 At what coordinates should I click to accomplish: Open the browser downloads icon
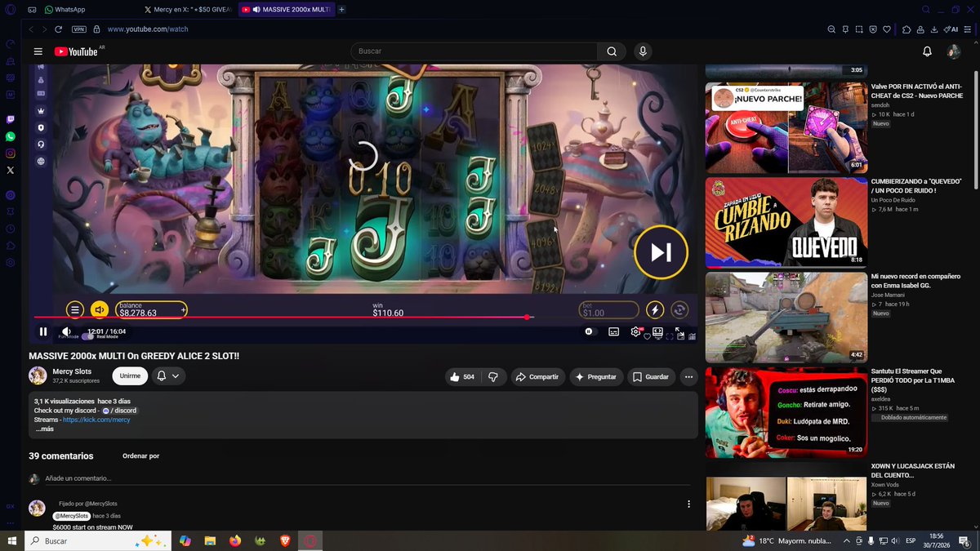(934, 29)
